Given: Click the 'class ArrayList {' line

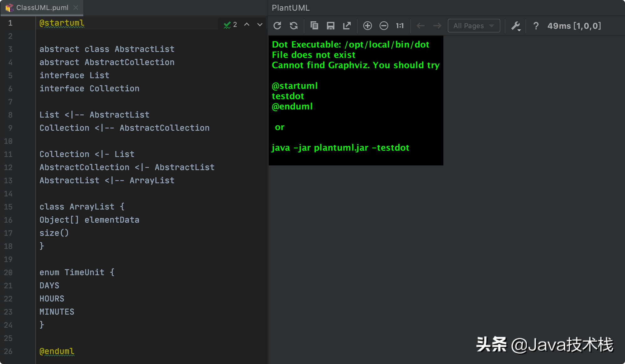Looking at the screenshot, I should coord(82,207).
